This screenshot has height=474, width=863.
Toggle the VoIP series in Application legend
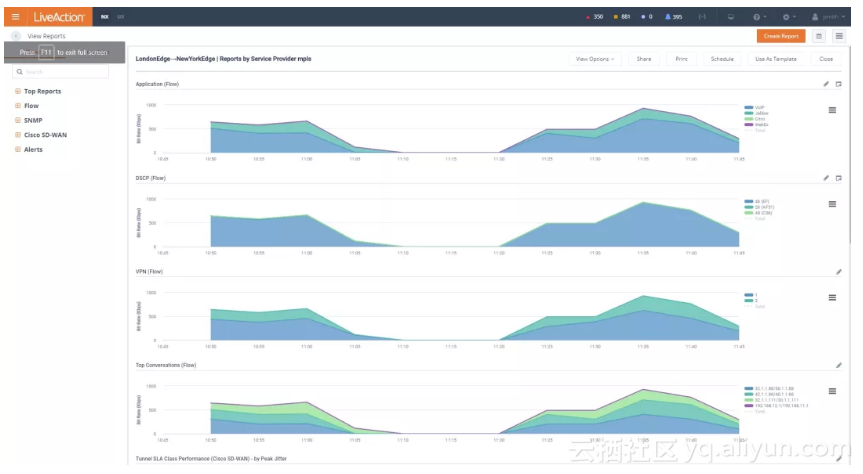pyautogui.click(x=754, y=108)
